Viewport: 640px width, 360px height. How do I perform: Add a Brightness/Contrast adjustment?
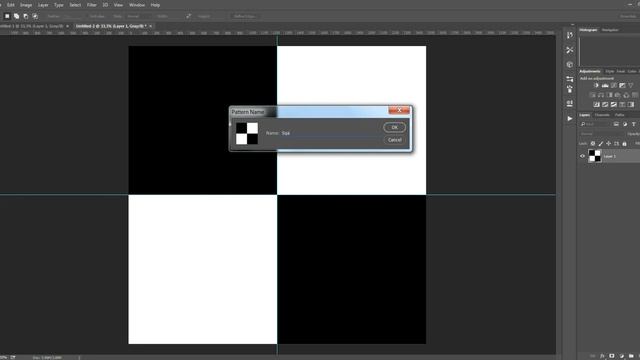[x=596, y=85]
